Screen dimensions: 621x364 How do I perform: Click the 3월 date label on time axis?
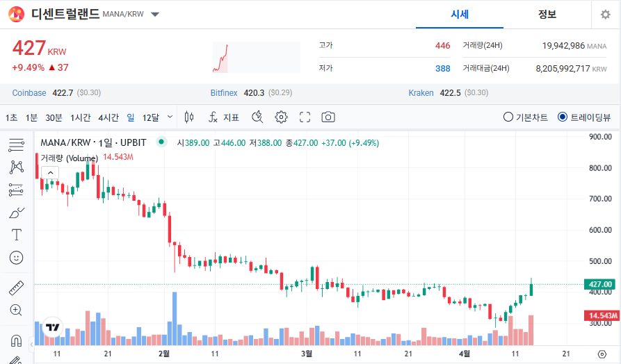306,354
